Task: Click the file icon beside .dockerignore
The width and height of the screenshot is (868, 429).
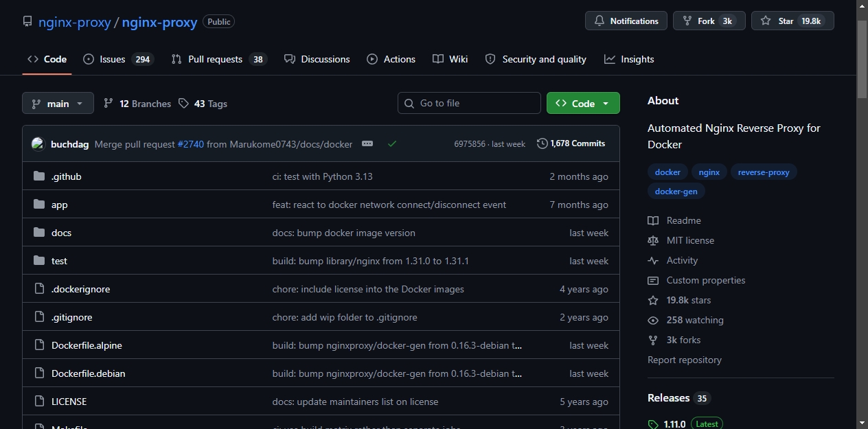Action: [x=39, y=289]
